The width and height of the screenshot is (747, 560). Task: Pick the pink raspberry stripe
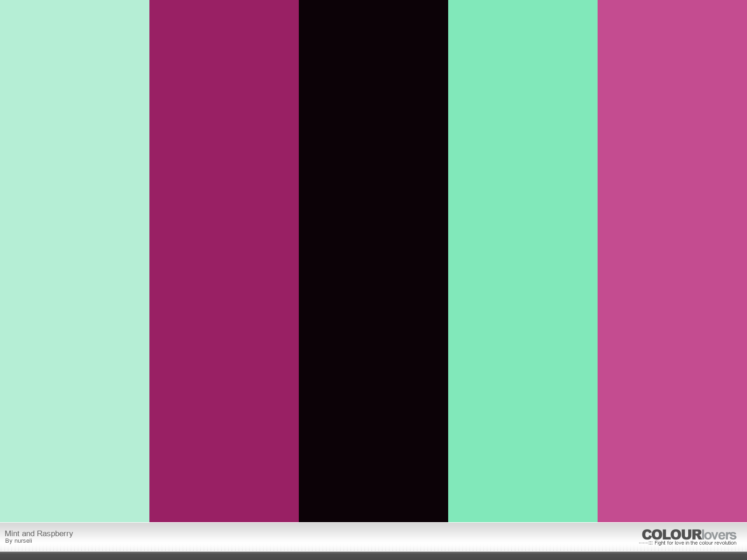pyautogui.click(x=672, y=261)
